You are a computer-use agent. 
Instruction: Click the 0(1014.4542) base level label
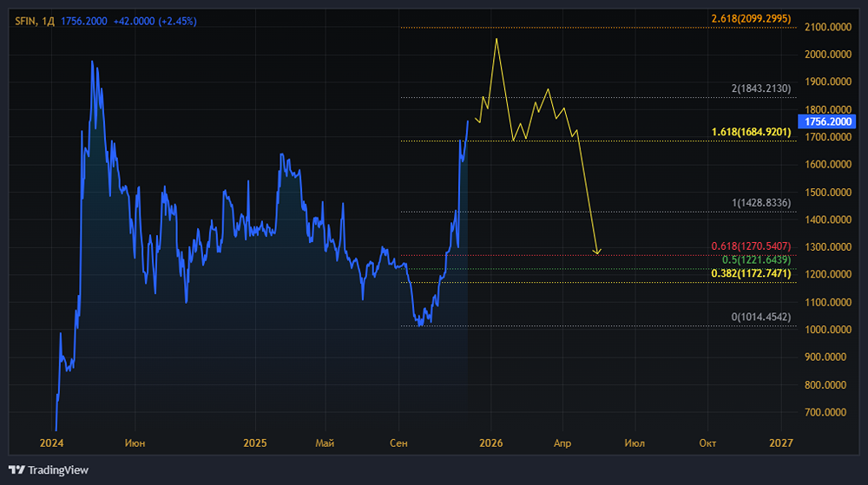point(761,318)
